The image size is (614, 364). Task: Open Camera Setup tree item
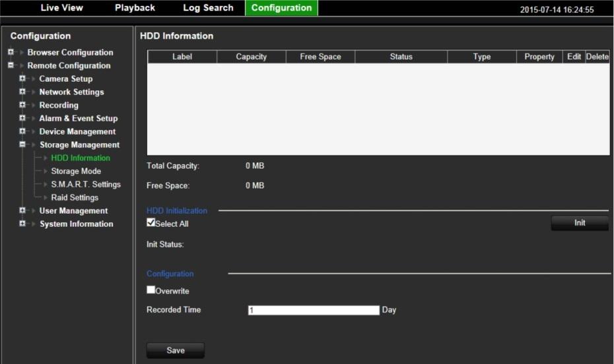click(66, 79)
